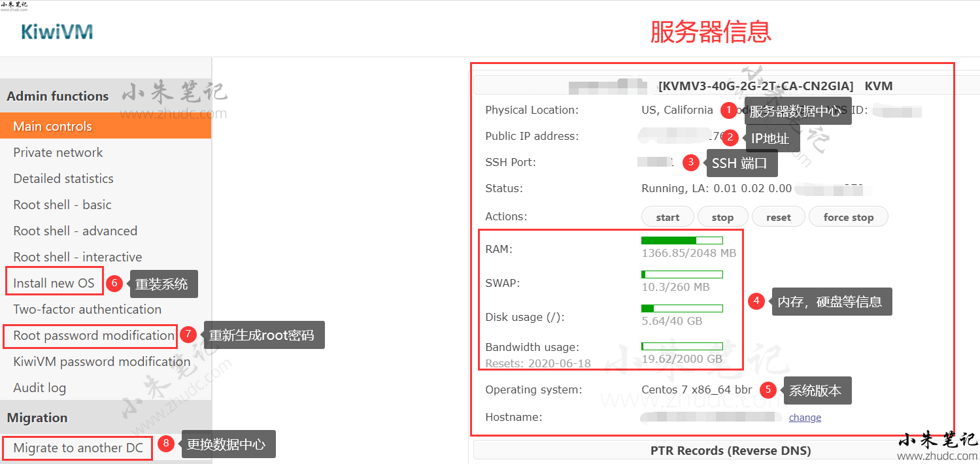Open Root shell - advanced

(x=75, y=231)
